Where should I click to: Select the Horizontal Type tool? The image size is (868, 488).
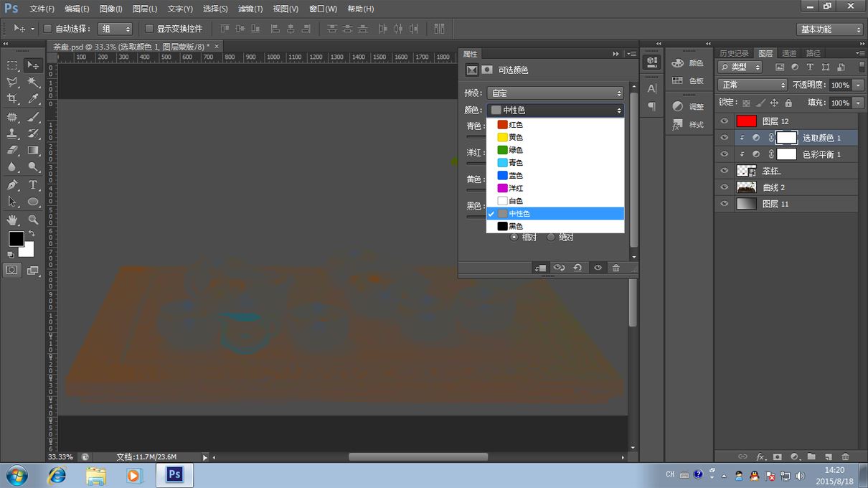33,185
